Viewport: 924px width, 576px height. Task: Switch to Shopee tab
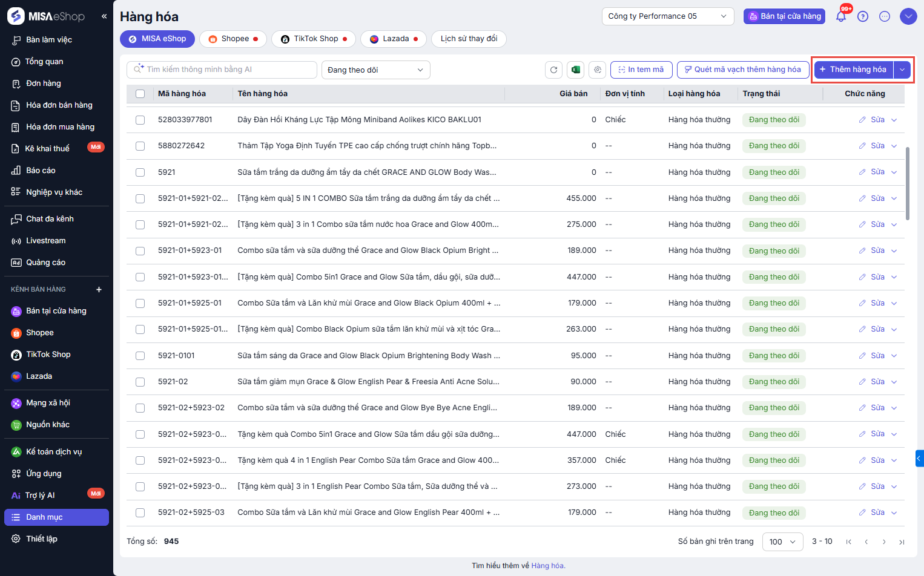pyautogui.click(x=233, y=39)
